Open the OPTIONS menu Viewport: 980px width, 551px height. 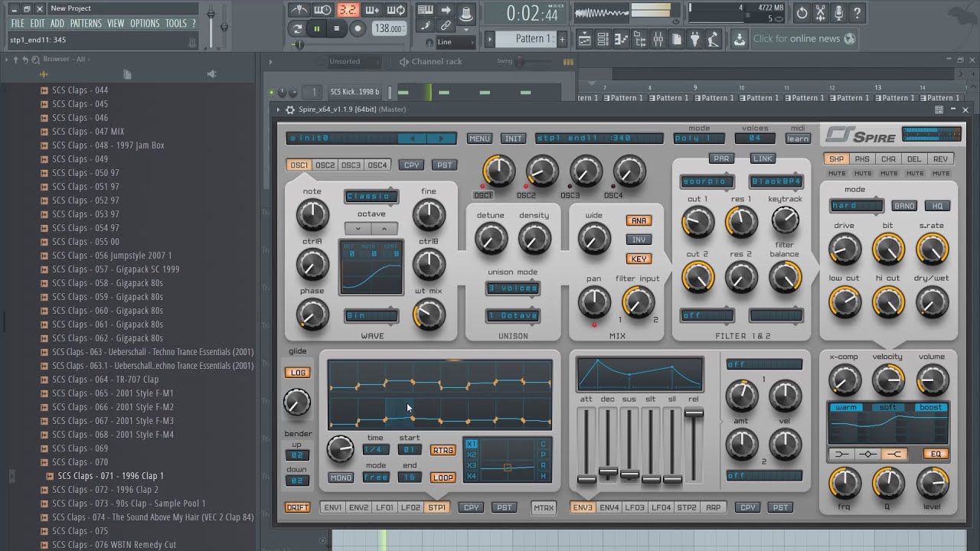(x=145, y=24)
